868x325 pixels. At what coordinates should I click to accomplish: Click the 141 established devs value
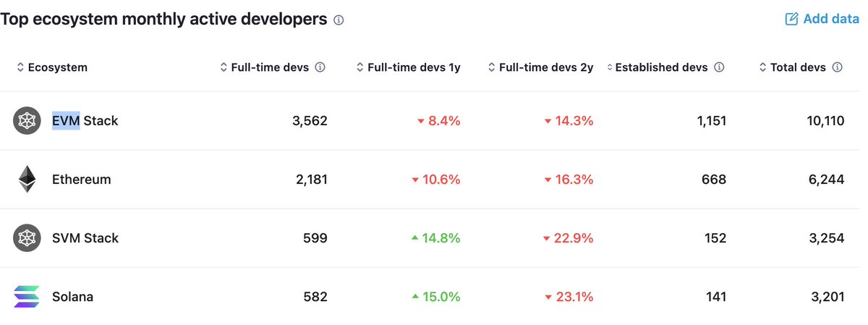point(715,297)
